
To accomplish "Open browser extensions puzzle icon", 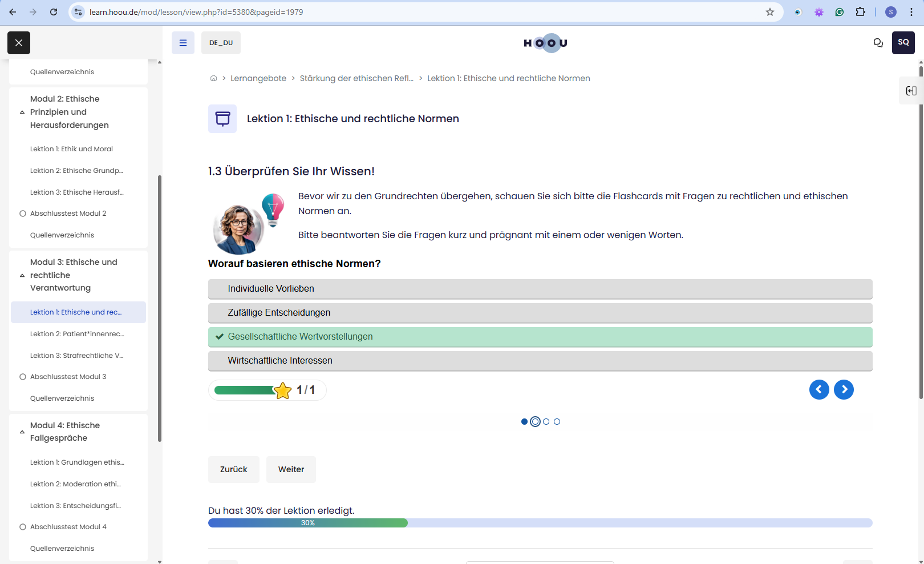I will pos(860,12).
